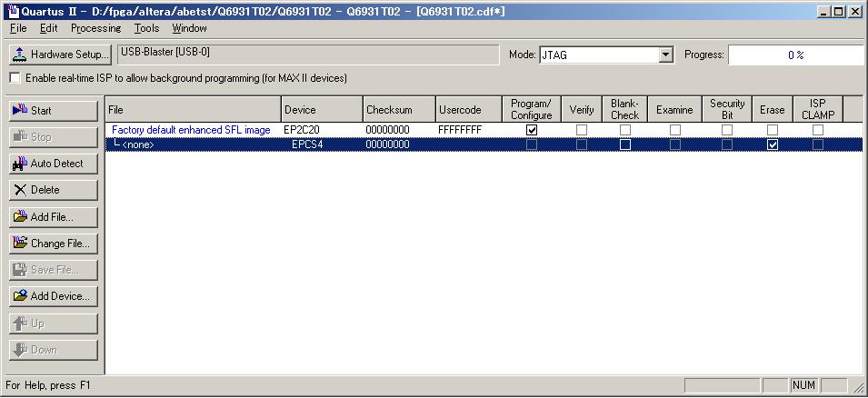The height and width of the screenshot is (398, 868).
Task: Click the Program/Configure column header
Action: tap(532, 110)
